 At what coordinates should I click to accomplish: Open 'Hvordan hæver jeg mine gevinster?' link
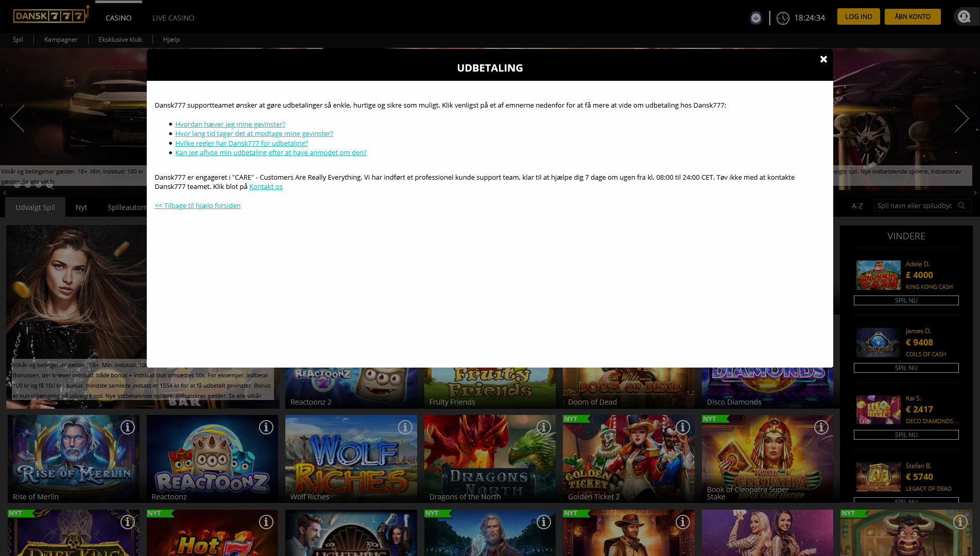pyautogui.click(x=230, y=124)
